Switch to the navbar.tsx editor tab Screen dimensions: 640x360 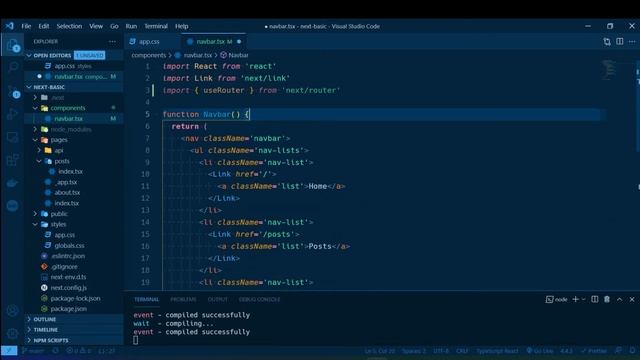pyautogui.click(x=213, y=42)
